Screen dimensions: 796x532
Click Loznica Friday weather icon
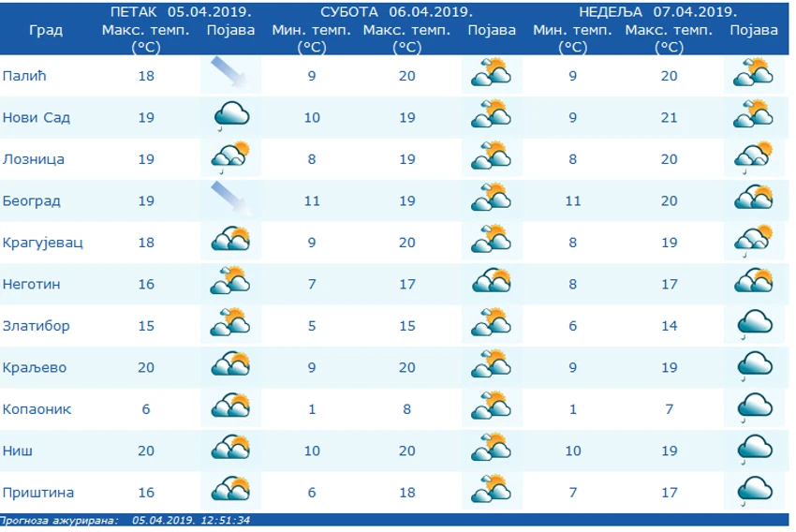pyautogui.click(x=230, y=157)
